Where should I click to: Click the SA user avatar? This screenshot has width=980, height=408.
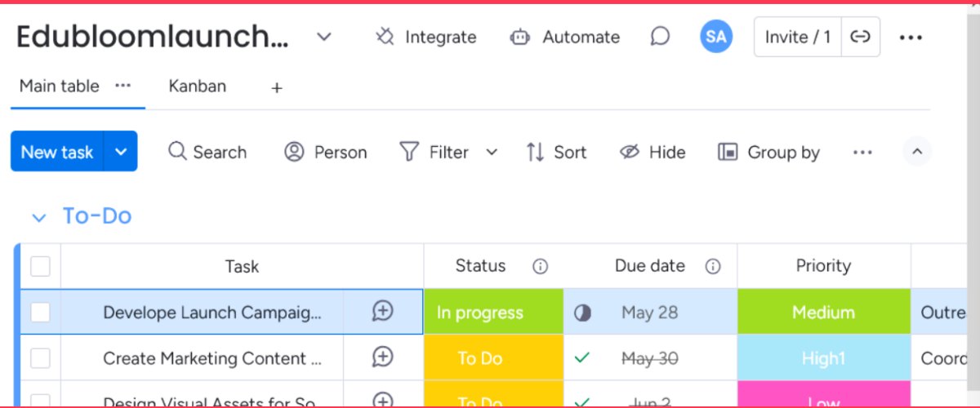pyautogui.click(x=715, y=37)
